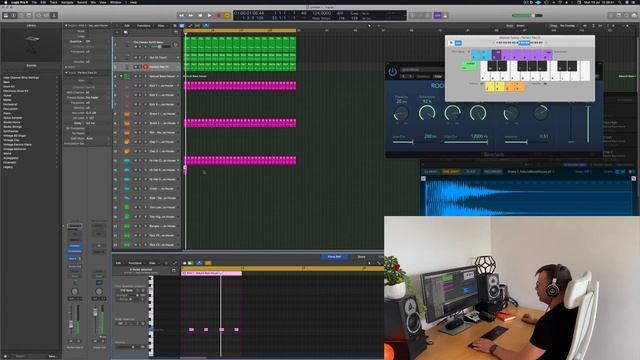
Task: Open the Navigate menu
Action: (67, 2)
